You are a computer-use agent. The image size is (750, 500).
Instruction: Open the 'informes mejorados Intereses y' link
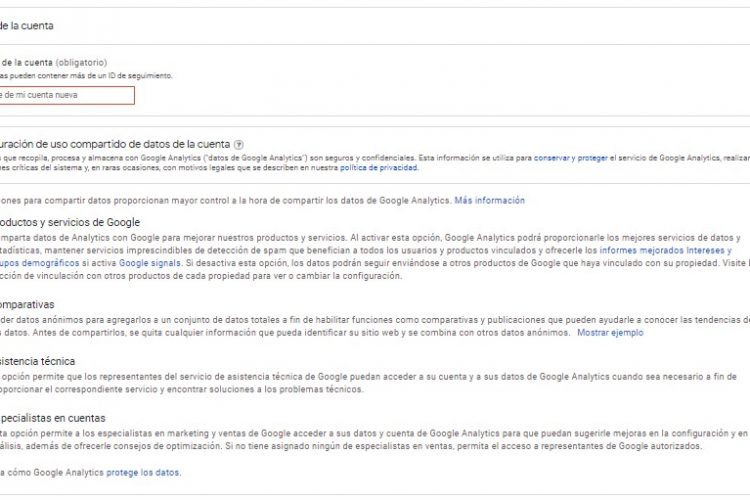665,250
